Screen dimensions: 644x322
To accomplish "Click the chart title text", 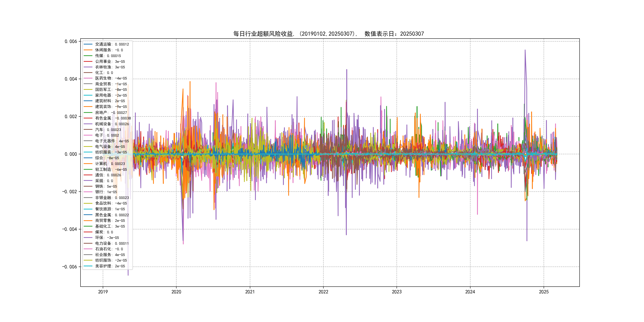I will (329, 34).
